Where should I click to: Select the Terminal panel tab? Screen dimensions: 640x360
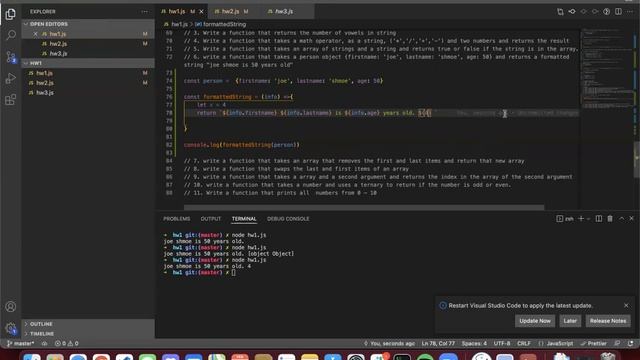click(x=244, y=219)
